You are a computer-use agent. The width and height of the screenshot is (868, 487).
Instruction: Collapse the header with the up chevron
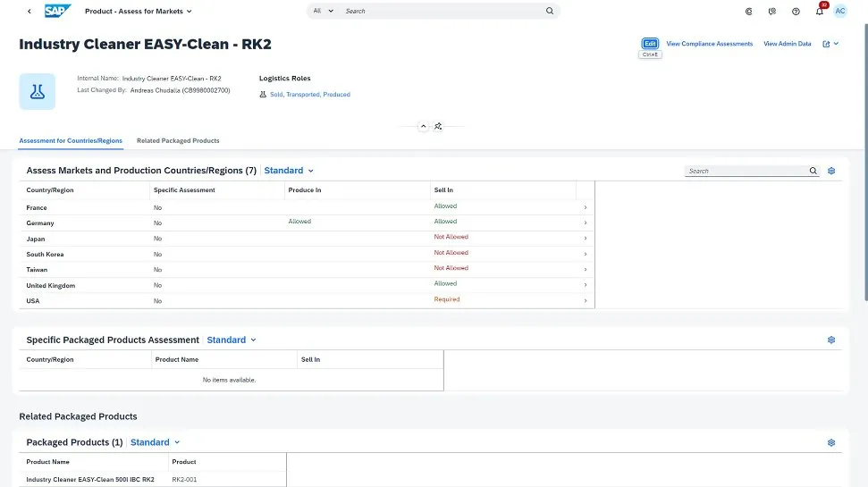(x=424, y=126)
